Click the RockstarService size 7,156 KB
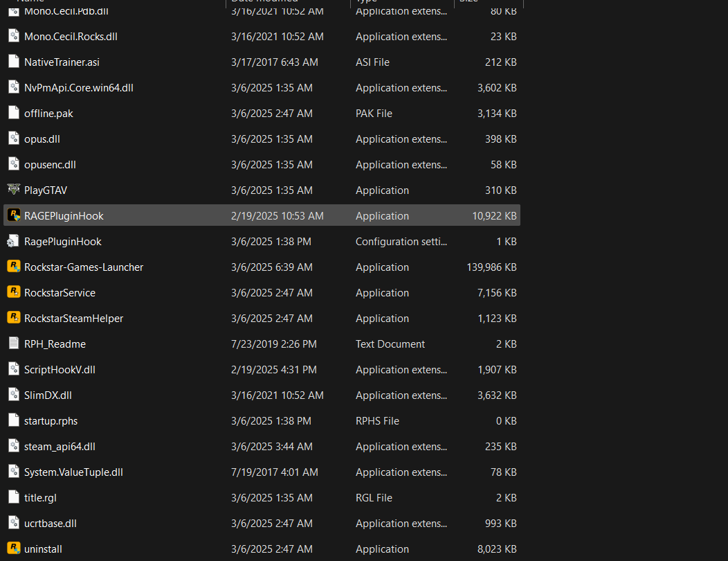728x561 pixels. [497, 293]
